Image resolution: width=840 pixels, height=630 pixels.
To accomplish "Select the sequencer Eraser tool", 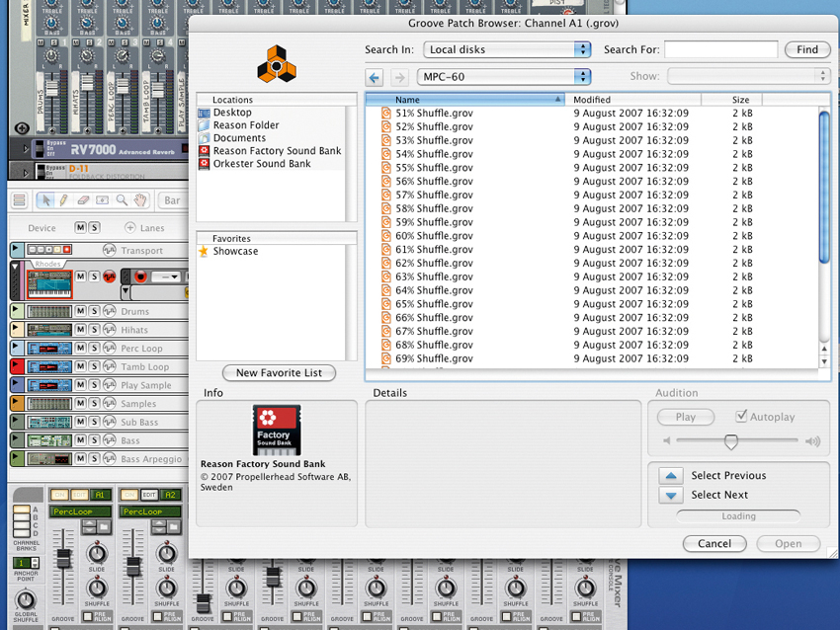I will 82,200.
